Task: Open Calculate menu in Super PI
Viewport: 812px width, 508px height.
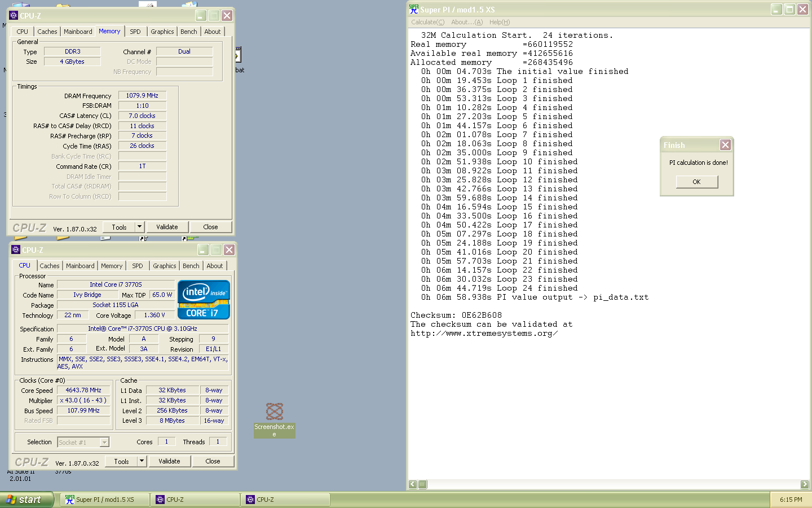Action: pos(427,22)
